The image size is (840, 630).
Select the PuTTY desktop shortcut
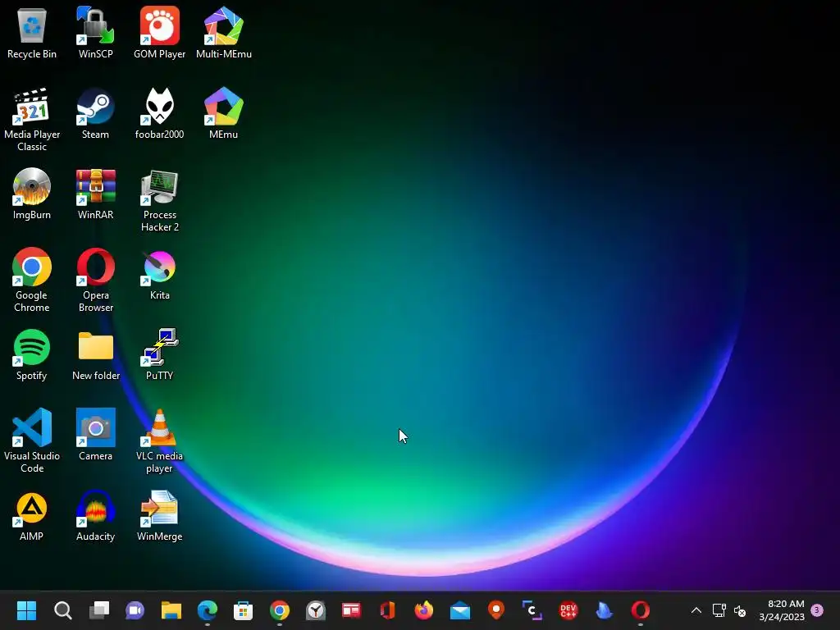pos(160,354)
